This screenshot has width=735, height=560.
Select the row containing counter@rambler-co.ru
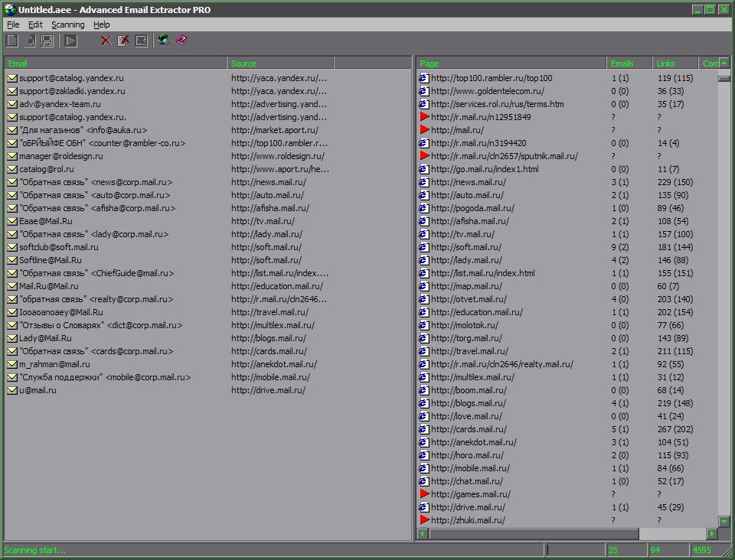click(x=102, y=144)
